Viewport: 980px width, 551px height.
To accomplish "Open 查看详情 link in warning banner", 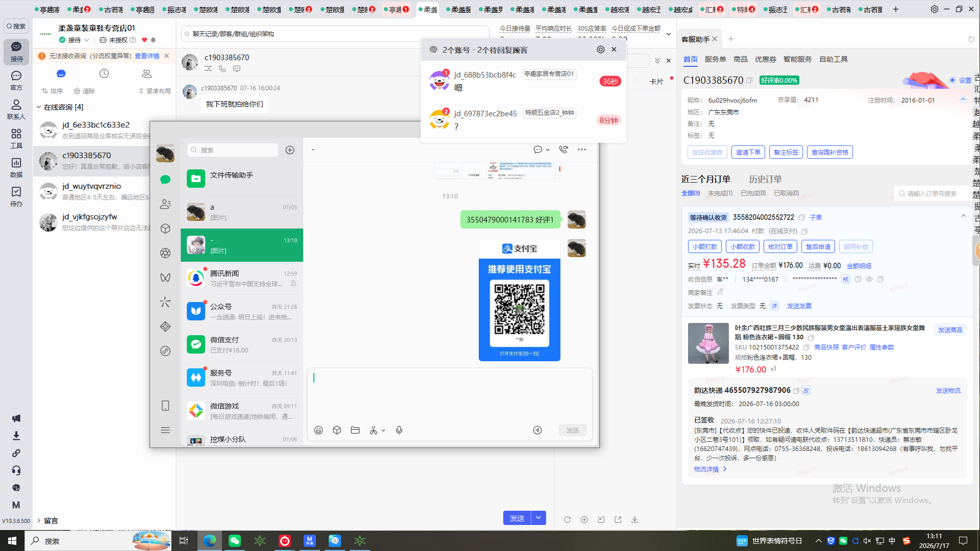I will 147,56.
